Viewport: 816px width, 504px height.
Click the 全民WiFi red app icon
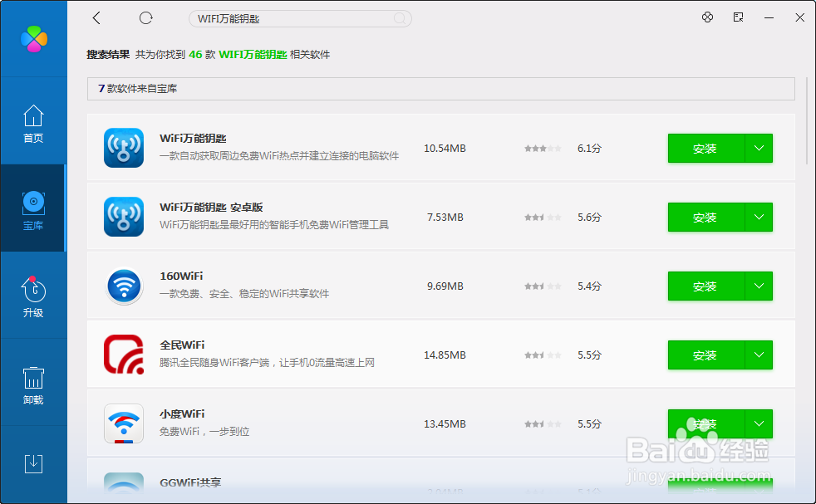coord(124,355)
